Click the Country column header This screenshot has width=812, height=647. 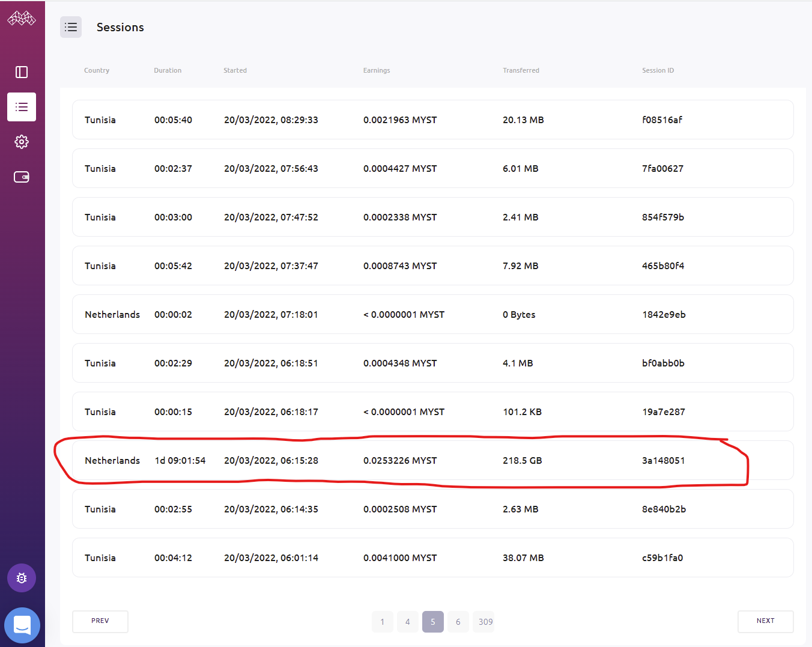point(97,70)
